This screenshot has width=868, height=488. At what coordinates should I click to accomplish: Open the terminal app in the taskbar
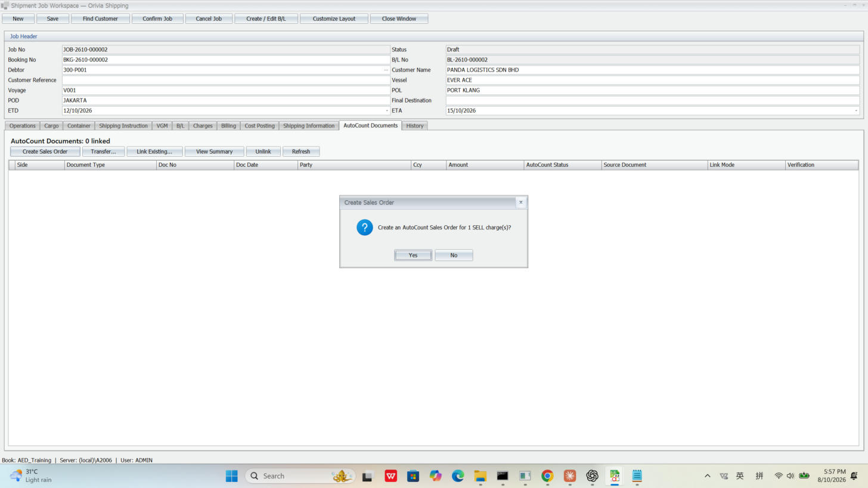[x=503, y=475]
